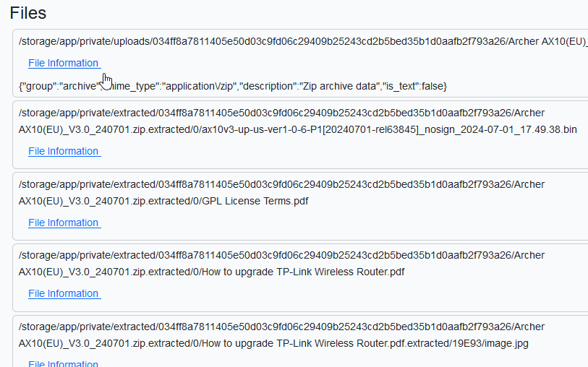Screen dimensions: 588x367
Task: Click the path ending in Wireless Router.pdf
Action: click(289, 272)
